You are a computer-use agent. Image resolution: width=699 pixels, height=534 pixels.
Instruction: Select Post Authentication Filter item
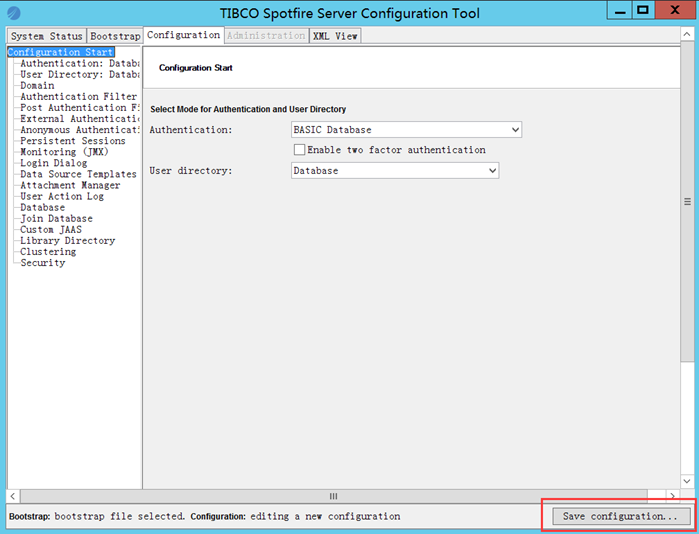pyautogui.click(x=80, y=107)
